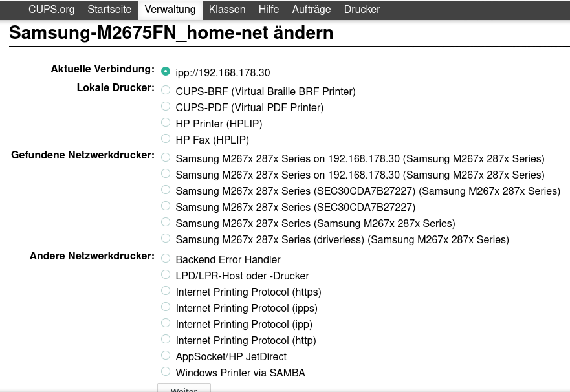The width and height of the screenshot is (570, 392).
Task: Go to the Startseite tab
Action: point(109,10)
